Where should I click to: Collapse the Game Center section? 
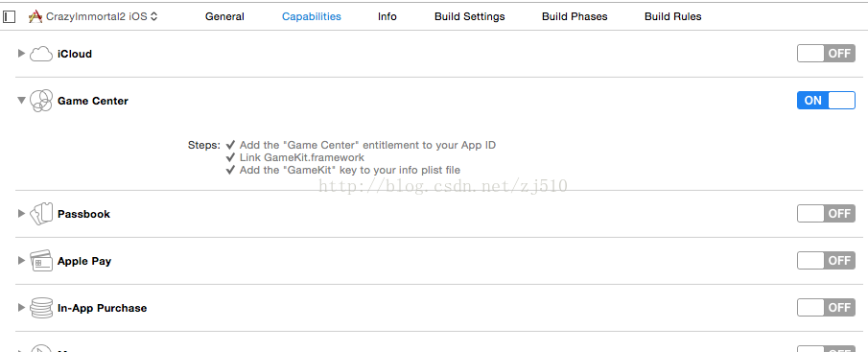(22, 101)
